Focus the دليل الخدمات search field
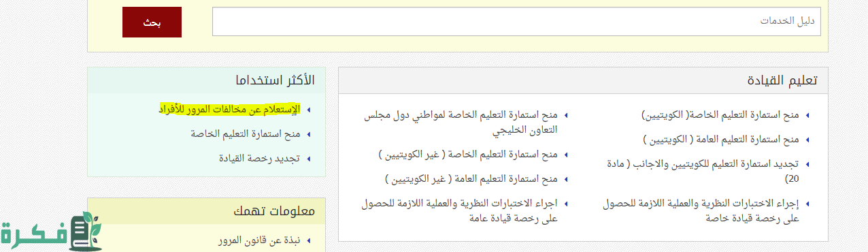This screenshot has width=868, height=252. pos(517,22)
